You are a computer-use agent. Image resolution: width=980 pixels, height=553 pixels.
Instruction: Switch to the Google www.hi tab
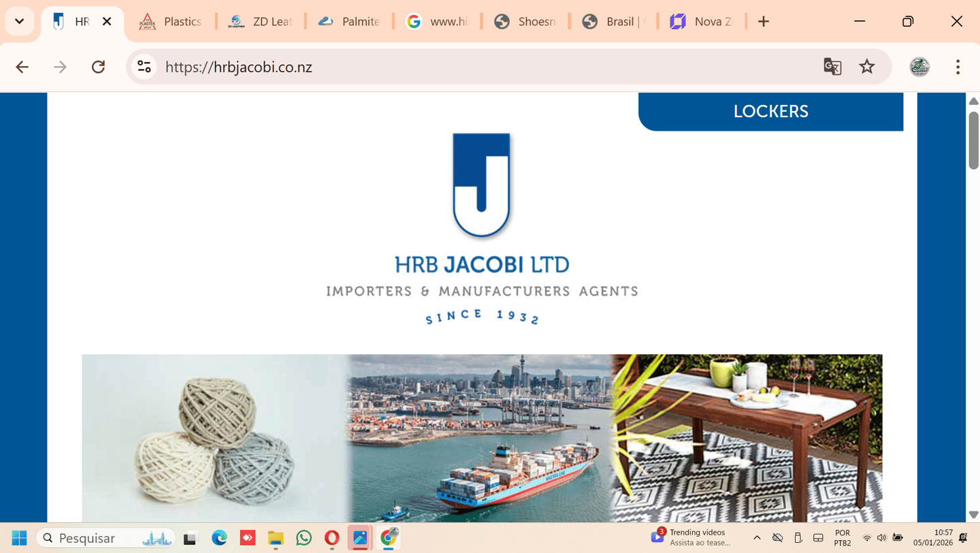click(438, 22)
